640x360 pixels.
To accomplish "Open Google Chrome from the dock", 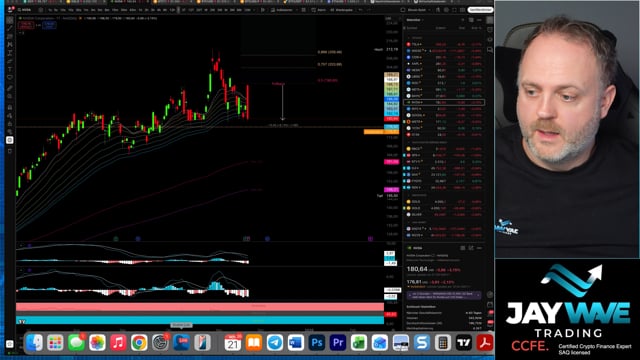I will (x=139, y=343).
